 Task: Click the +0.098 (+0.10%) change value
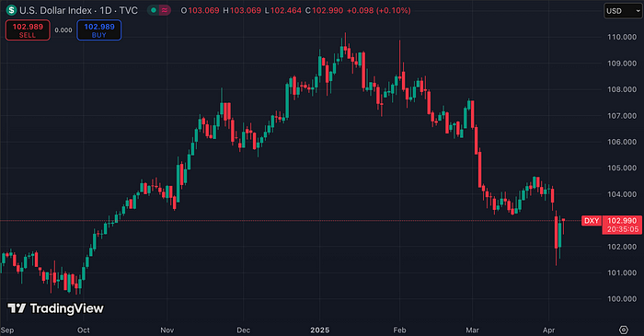coord(379,11)
